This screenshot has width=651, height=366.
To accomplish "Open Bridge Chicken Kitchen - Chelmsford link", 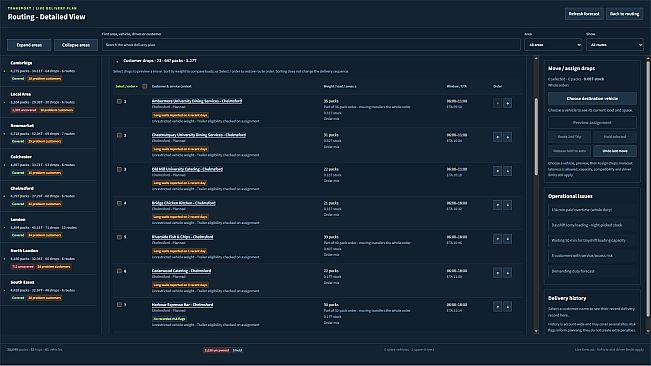I will tap(184, 203).
